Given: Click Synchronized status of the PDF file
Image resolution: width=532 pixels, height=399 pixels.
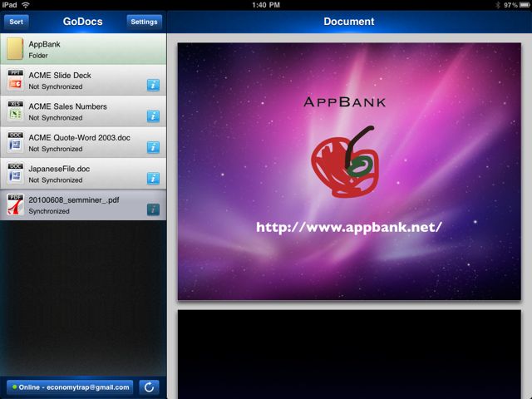Looking at the screenshot, I should tap(49, 211).
